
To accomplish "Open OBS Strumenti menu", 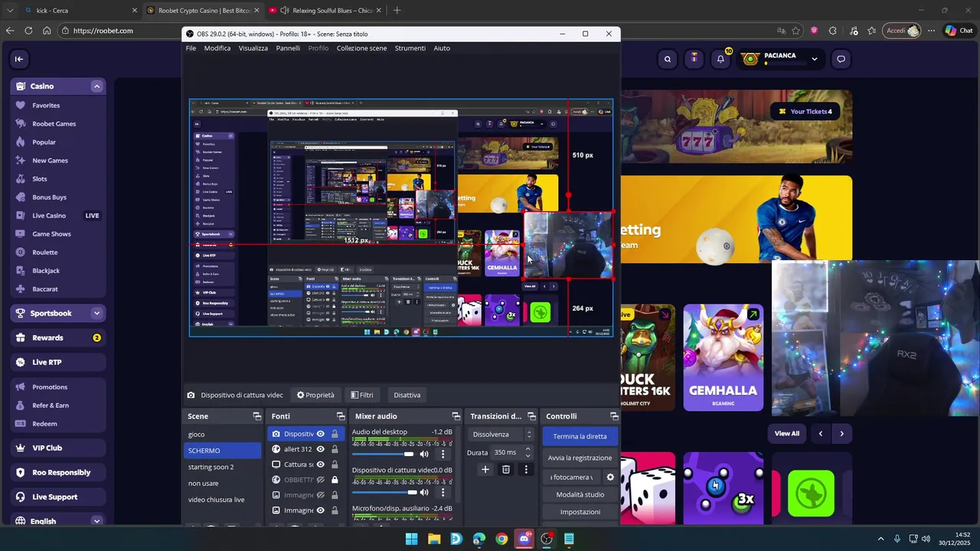I will click(x=410, y=48).
